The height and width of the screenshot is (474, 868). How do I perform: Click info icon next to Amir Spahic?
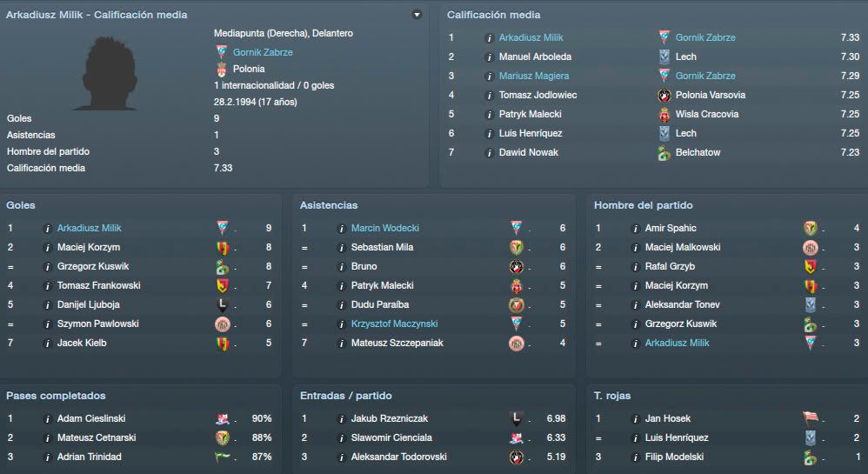(635, 228)
